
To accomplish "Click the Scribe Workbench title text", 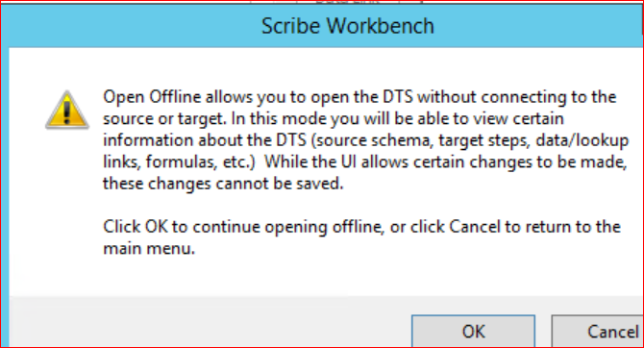I will [x=347, y=26].
